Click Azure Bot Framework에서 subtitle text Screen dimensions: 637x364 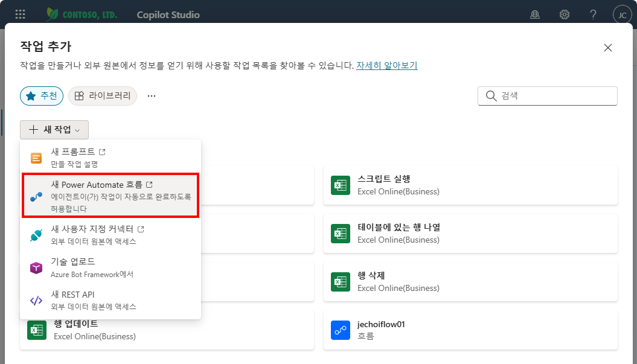(92, 274)
